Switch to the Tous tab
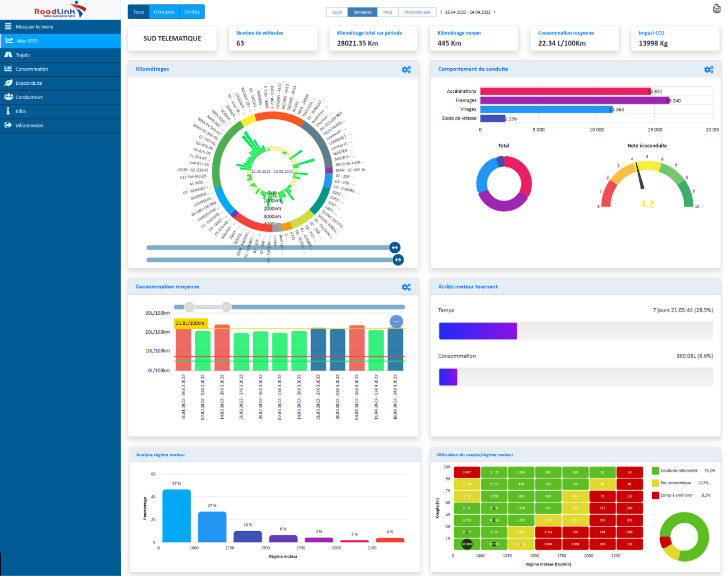 click(139, 12)
